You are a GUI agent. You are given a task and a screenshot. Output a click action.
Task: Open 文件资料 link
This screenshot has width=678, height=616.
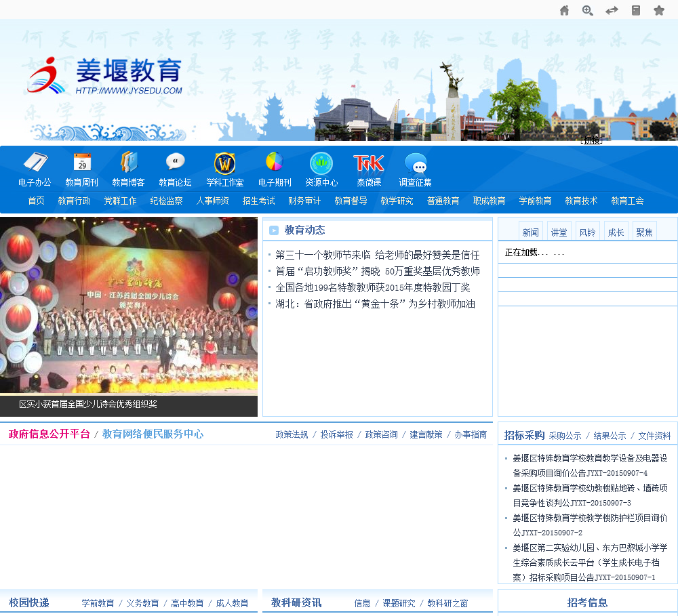655,436
